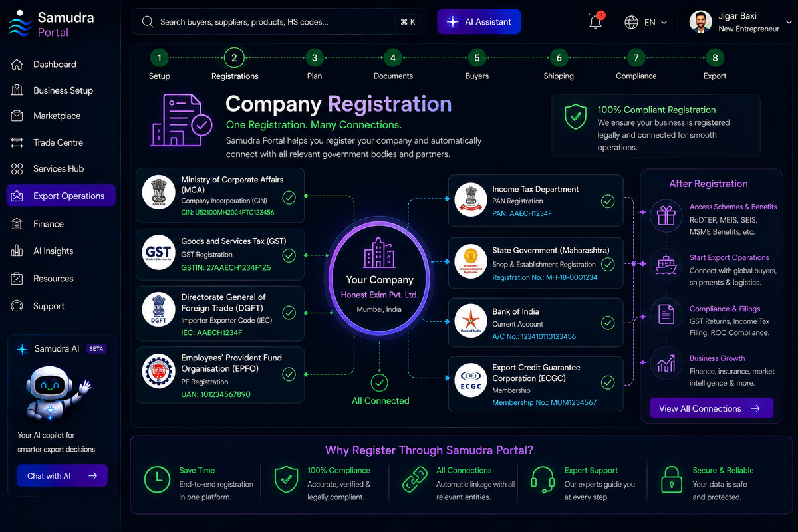Viewport: 798px width, 532px height.
Task: Click the Ministry of Corporate Affairs emblem
Action: pyautogui.click(x=158, y=193)
